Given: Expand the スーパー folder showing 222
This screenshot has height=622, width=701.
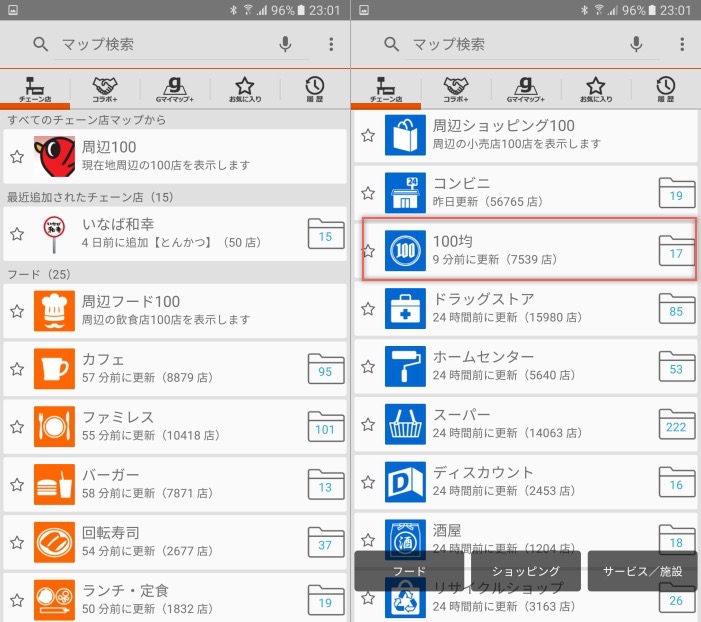Looking at the screenshot, I should (x=677, y=424).
